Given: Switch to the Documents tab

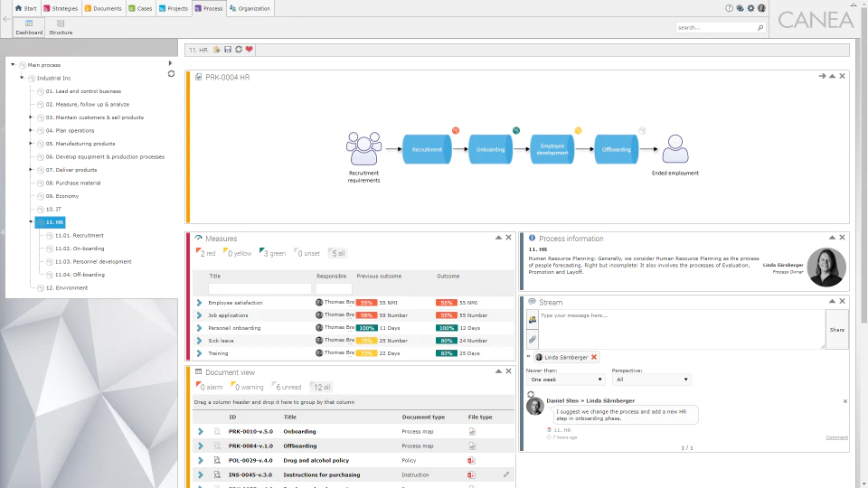Looking at the screenshot, I should click(x=103, y=8).
